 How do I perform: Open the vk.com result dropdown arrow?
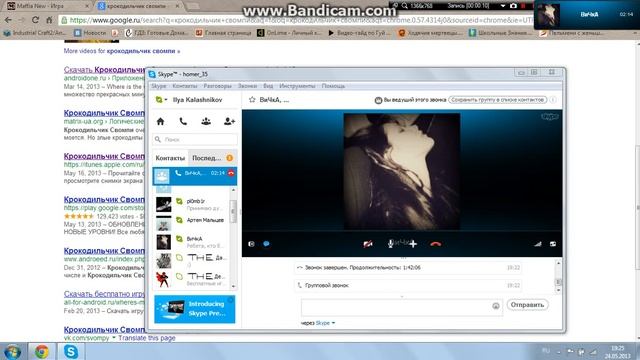tap(114, 338)
